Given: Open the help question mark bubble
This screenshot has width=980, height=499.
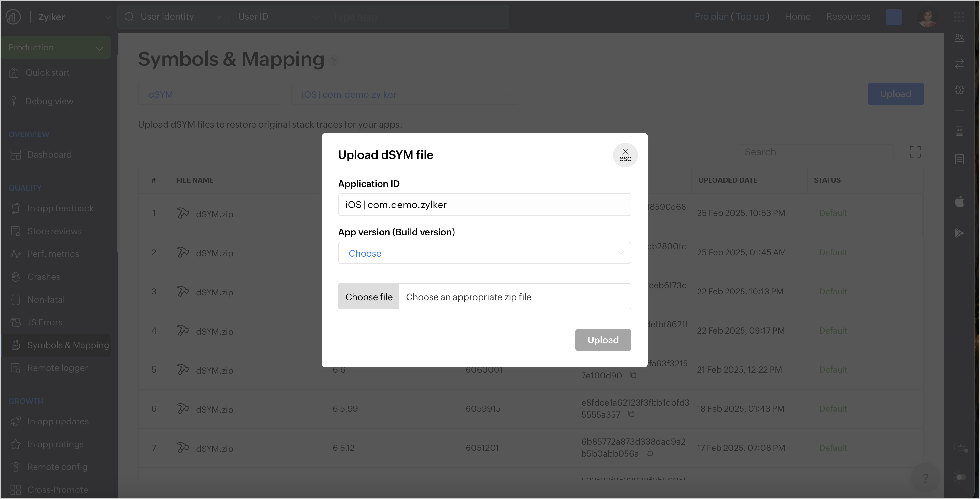Looking at the screenshot, I should (925, 478).
